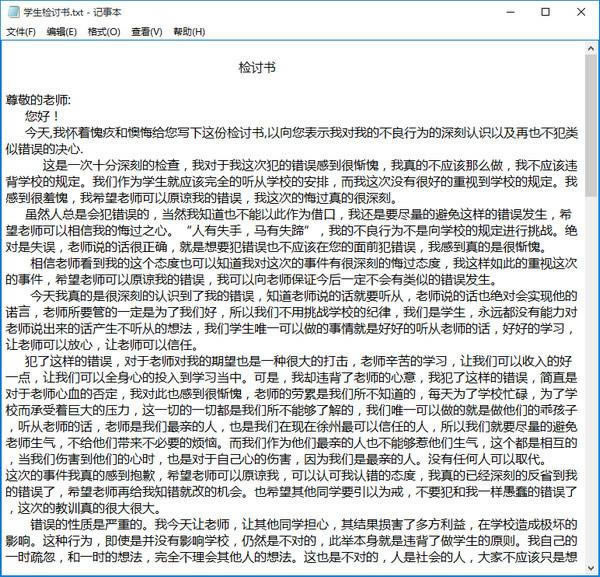Viewport: 600px width, 577px height.
Task: Click the line starting 这是一次十分深刻的检查
Action: point(310,165)
